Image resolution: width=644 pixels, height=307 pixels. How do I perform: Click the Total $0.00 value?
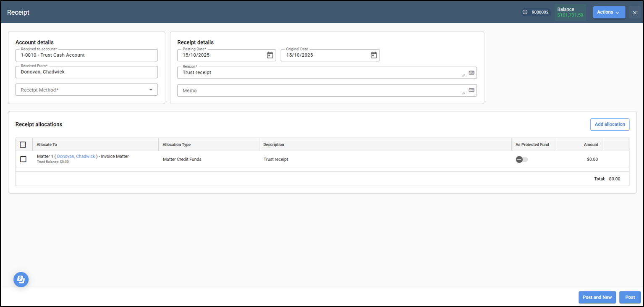(614, 178)
